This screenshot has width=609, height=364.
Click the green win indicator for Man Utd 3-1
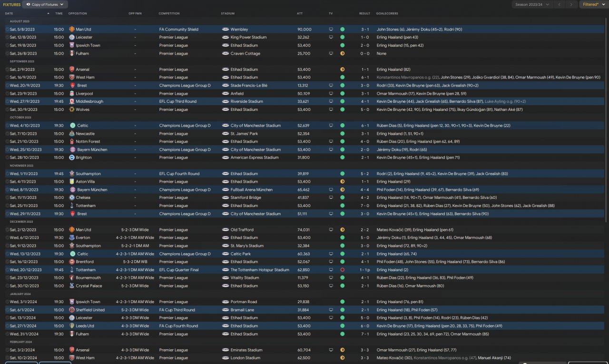(342, 30)
